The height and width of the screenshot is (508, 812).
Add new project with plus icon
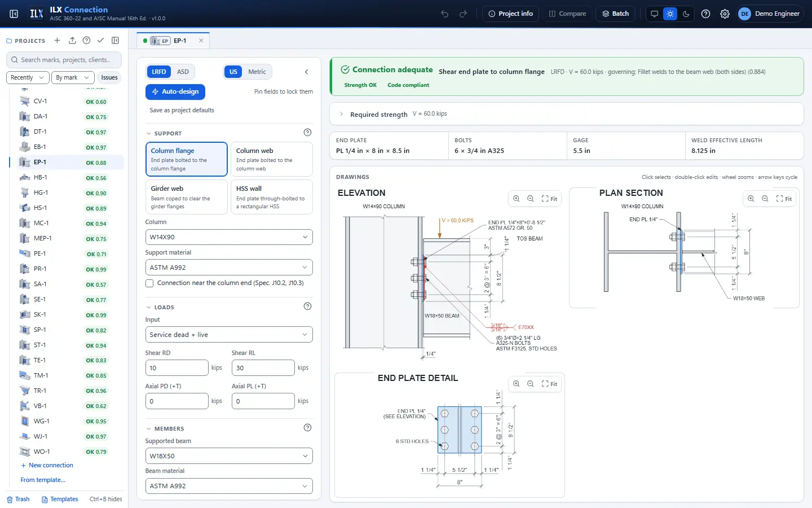point(57,41)
